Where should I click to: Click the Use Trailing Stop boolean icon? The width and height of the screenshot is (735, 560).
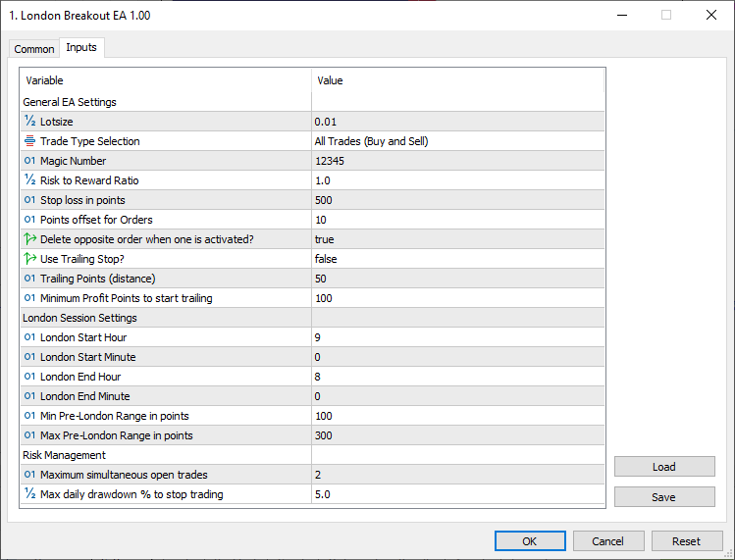point(30,259)
